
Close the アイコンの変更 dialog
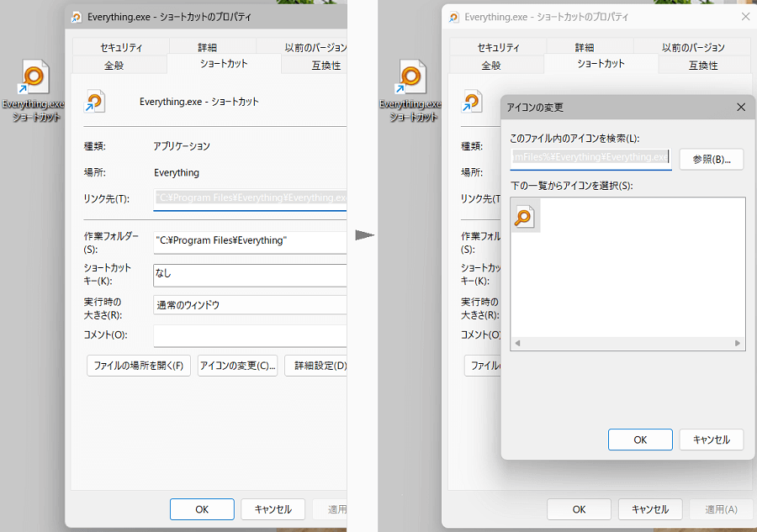pyautogui.click(x=741, y=107)
